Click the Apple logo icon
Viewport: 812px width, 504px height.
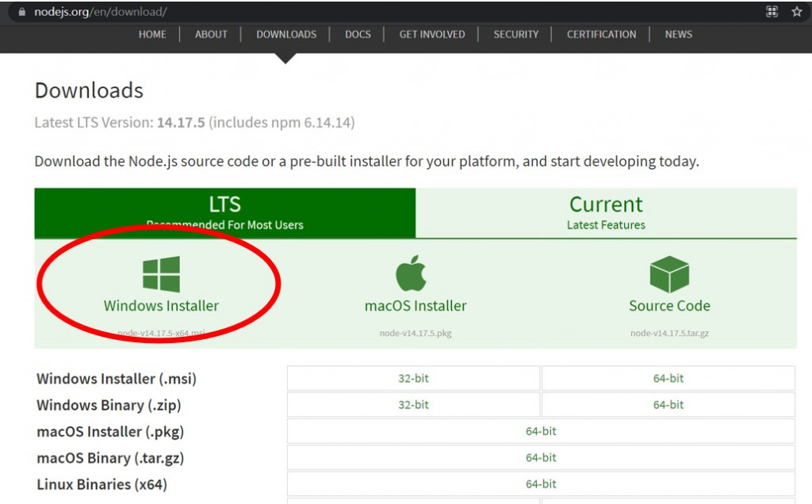(412, 273)
